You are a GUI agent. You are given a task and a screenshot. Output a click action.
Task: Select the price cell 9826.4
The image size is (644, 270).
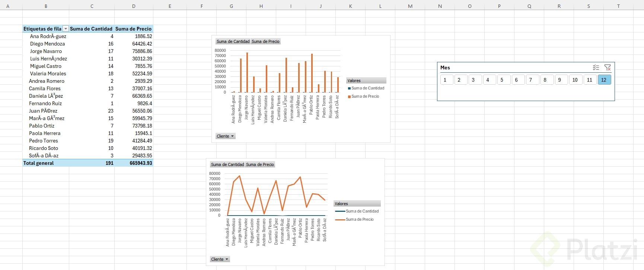(134, 103)
